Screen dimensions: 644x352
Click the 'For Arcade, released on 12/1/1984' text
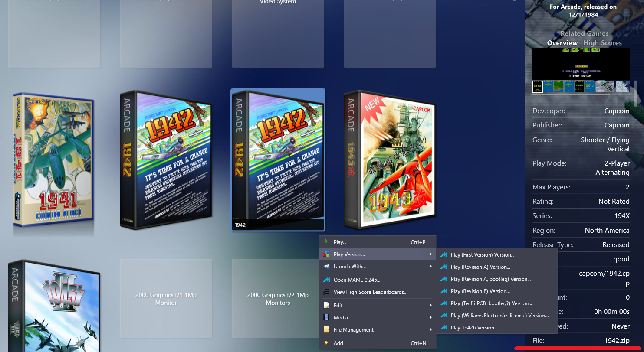583,11
